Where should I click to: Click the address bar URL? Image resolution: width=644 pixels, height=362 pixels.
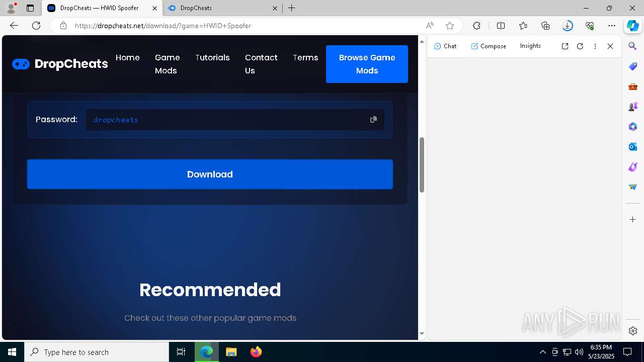163,26
